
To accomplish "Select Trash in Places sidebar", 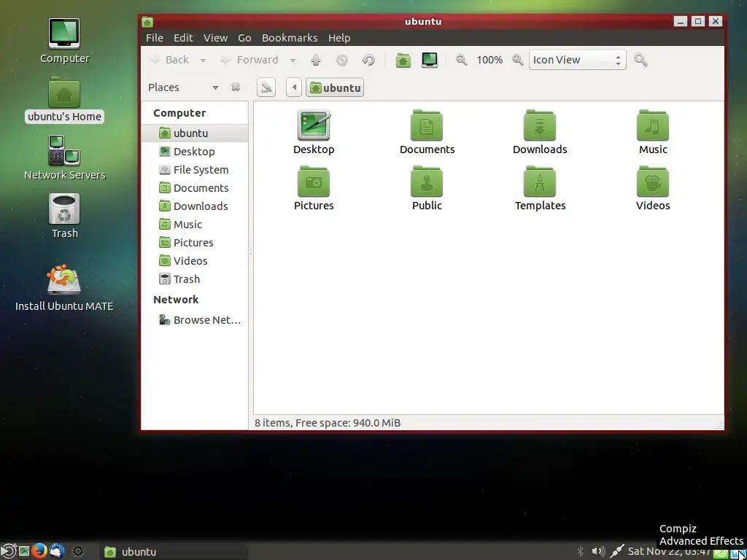I will point(195,279).
